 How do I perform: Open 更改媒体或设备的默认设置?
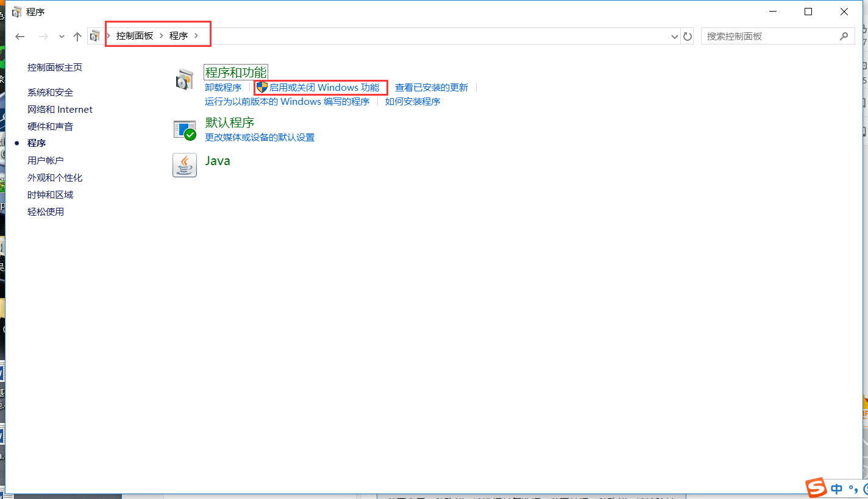pos(260,137)
